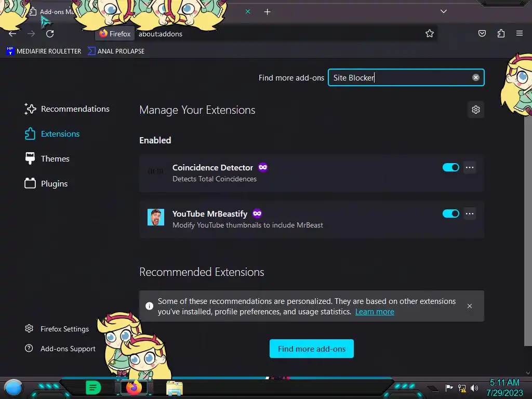Clear the add-ons search field text

pos(476,77)
